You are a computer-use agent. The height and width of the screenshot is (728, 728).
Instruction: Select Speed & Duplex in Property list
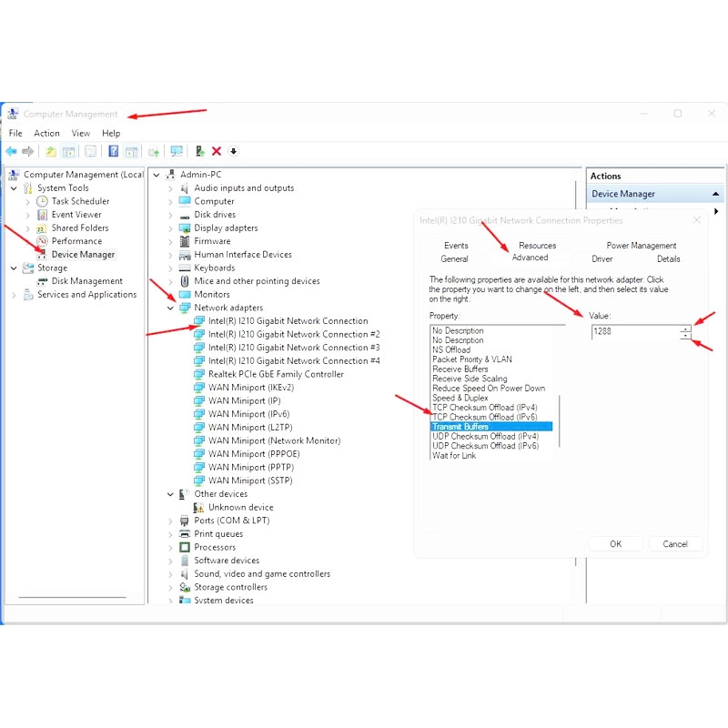pyautogui.click(x=460, y=398)
